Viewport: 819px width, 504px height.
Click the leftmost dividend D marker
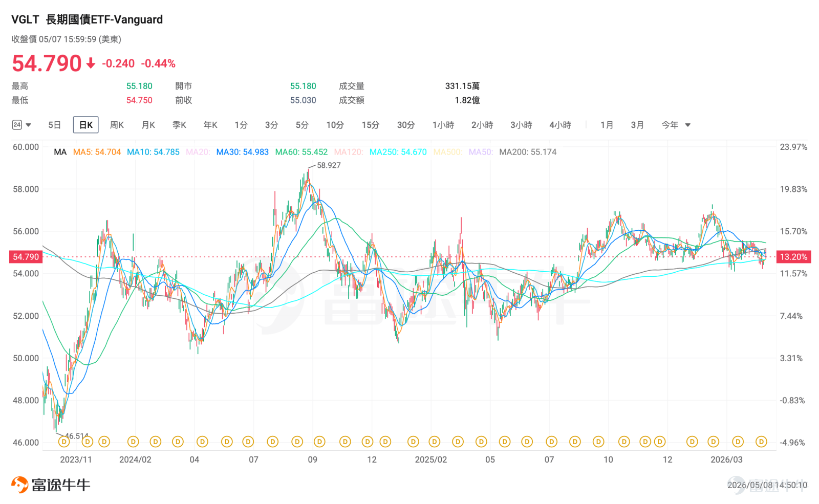pos(64,442)
